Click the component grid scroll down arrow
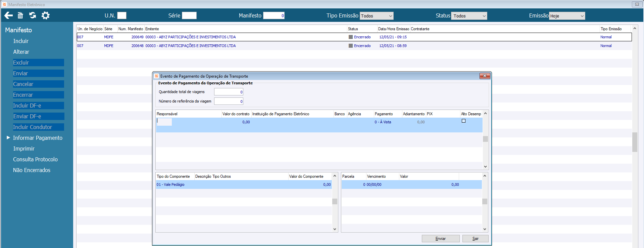Screen dimensions: 644x248 (x=335, y=229)
